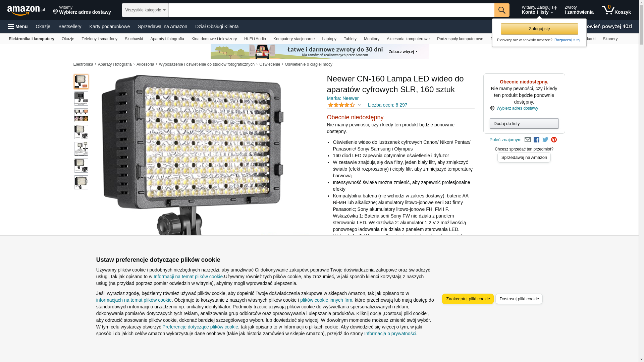Expand Wszystkie kategorie search dropdown

(145, 10)
